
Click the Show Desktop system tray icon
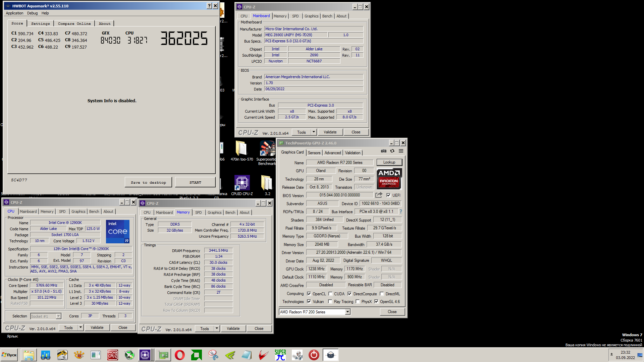[640, 355]
